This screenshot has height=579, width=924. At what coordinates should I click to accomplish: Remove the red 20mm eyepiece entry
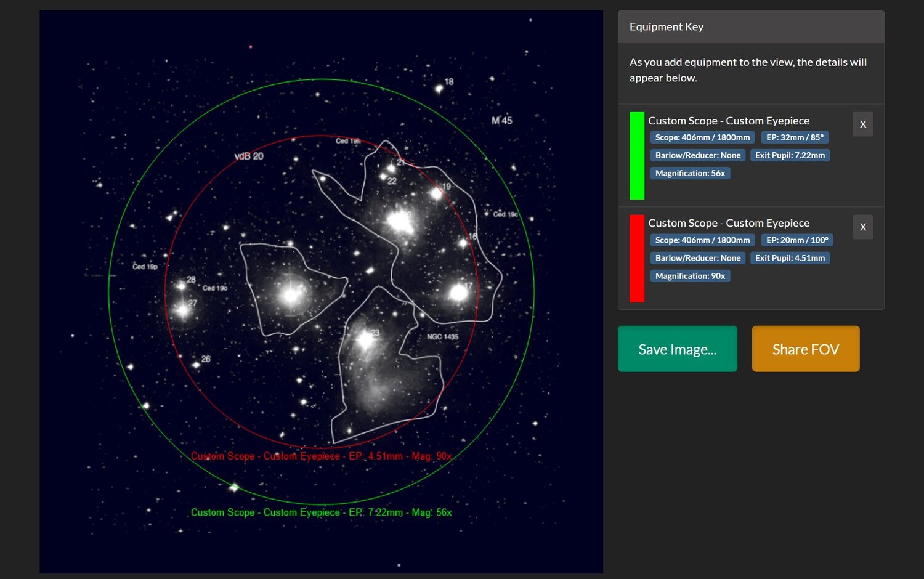coord(862,227)
